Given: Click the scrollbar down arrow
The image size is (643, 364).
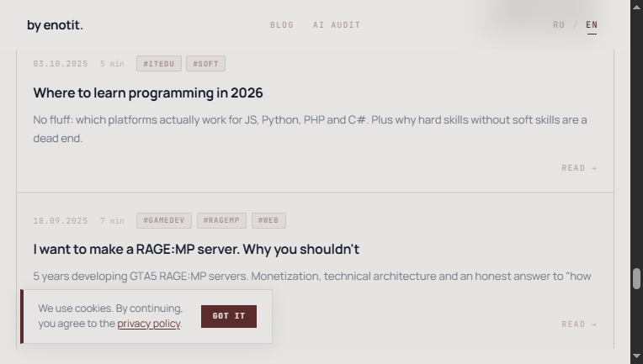Looking at the screenshot, I should pyautogui.click(x=637, y=357).
